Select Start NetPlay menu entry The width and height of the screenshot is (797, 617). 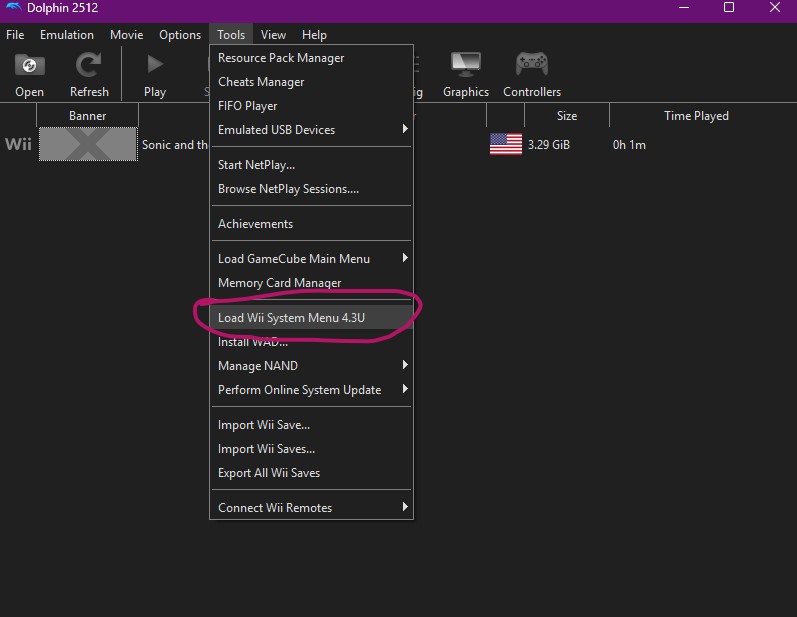pyautogui.click(x=256, y=165)
